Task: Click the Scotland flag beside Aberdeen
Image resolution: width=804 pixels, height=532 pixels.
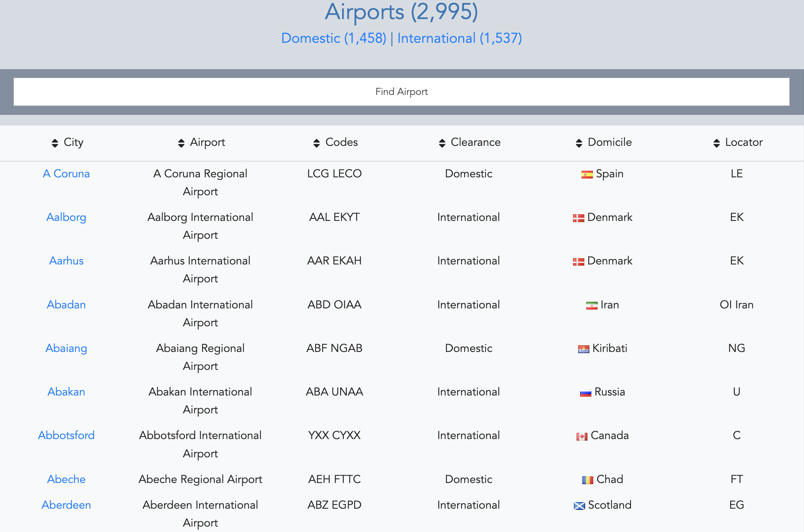Action: (579, 505)
